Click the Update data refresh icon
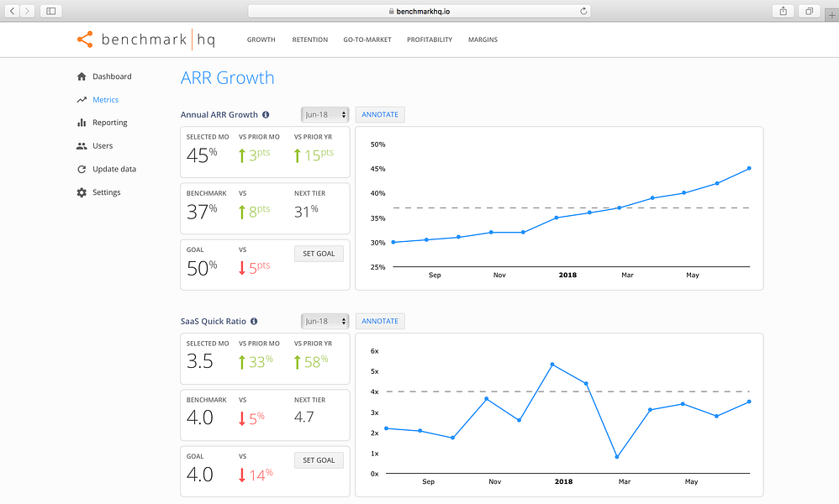This screenshot has width=839, height=504. tap(81, 169)
